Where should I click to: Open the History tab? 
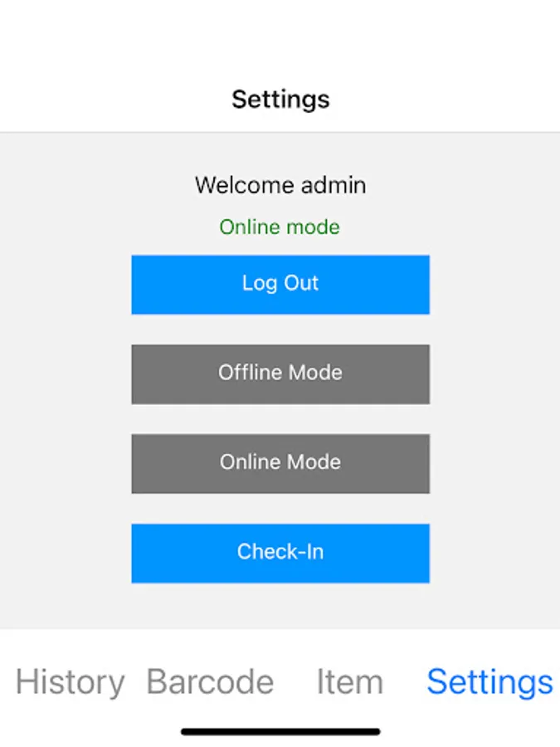point(71,682)
